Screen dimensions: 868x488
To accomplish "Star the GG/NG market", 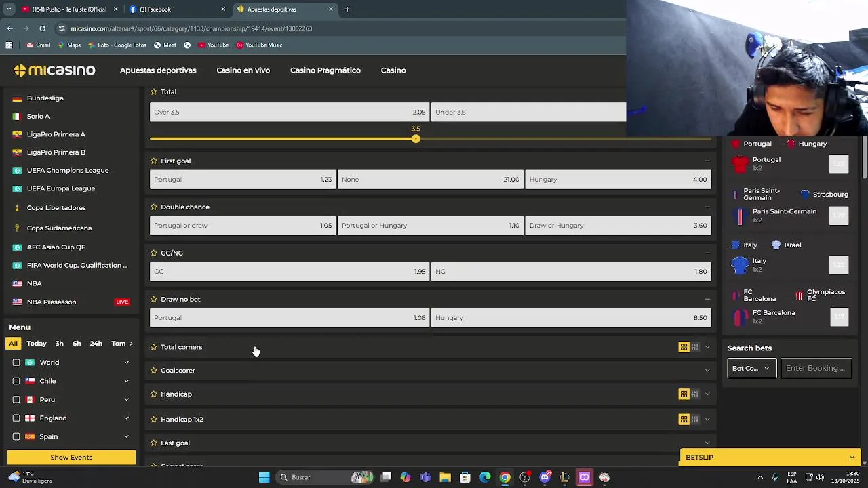I will tap(154, 253).
